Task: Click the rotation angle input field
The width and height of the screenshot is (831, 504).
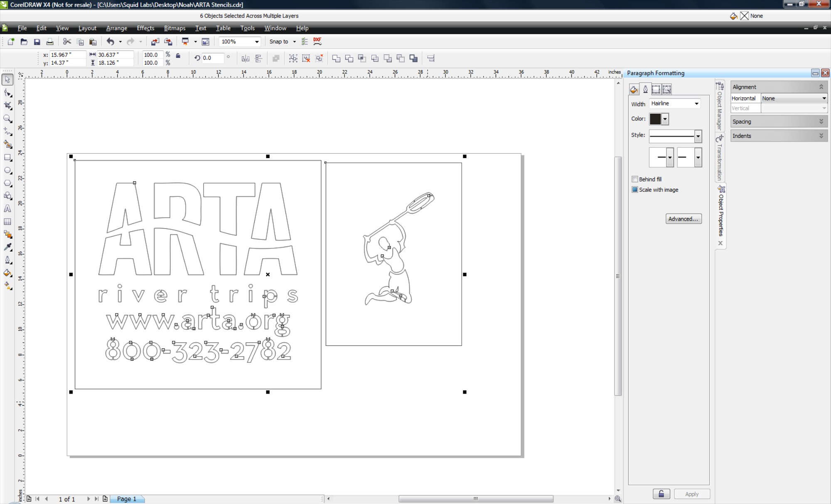Action: pos(213,58)
